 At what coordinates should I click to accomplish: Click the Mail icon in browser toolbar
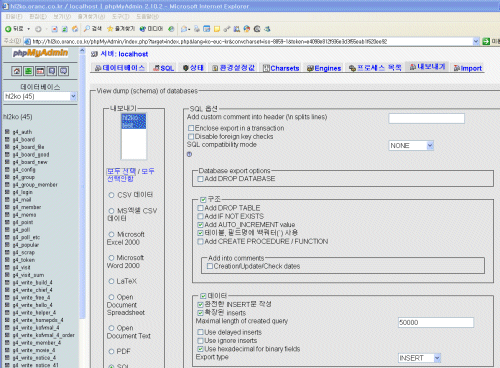(x=185, y=29)
